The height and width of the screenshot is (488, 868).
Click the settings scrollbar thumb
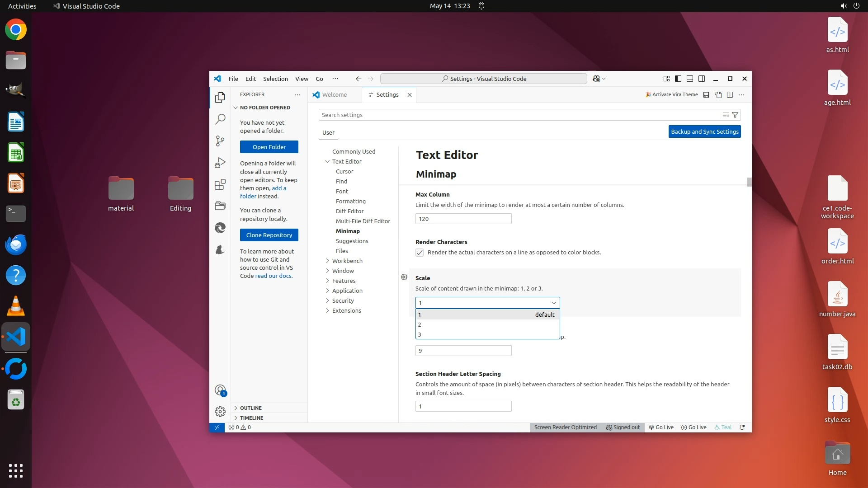749,182
